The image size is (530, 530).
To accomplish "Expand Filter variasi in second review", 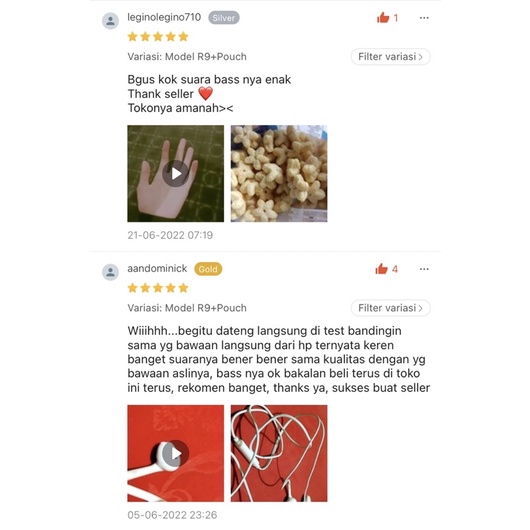I will (390, 308).
